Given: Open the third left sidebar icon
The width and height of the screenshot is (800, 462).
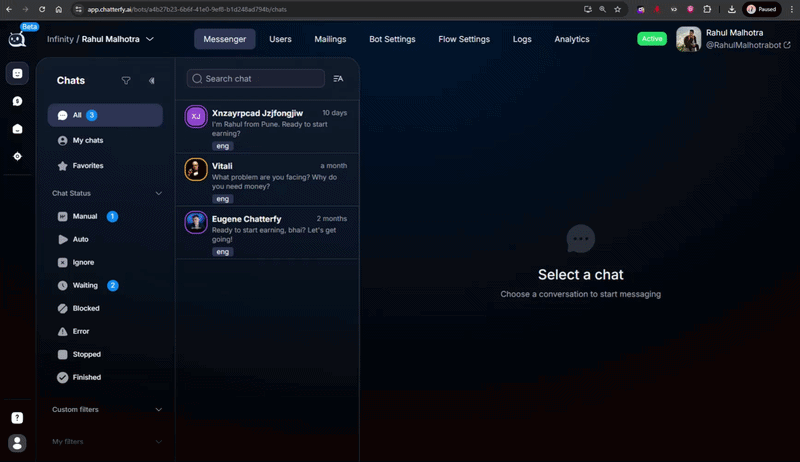Looking at the screenshot, I should (x=17, y=129).
